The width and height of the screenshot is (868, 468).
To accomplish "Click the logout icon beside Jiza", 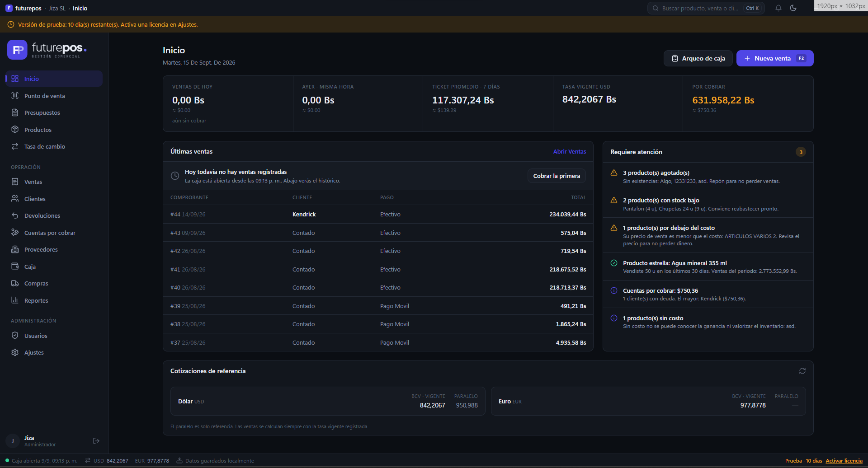I will (96, 441).
